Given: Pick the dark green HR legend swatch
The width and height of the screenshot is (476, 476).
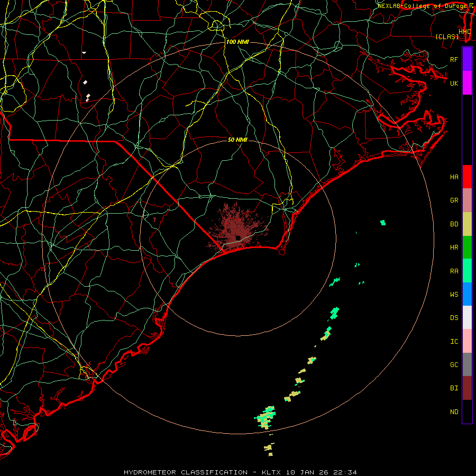Looking at the screenshot, I should pyautogui.click(x=467, y=248).
